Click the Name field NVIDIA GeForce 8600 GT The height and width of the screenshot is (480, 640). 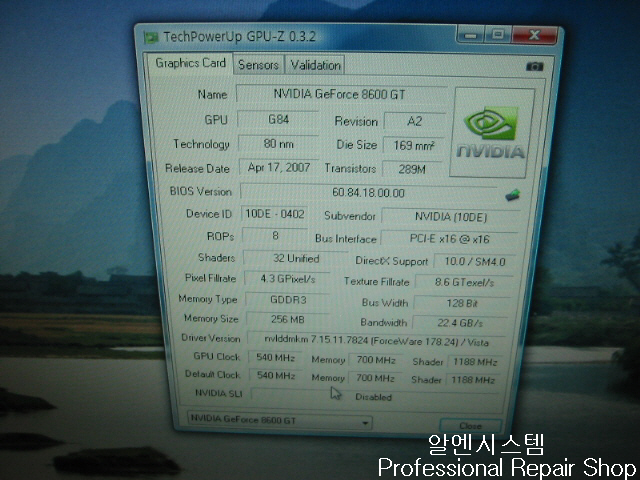(x=341, y=94)
